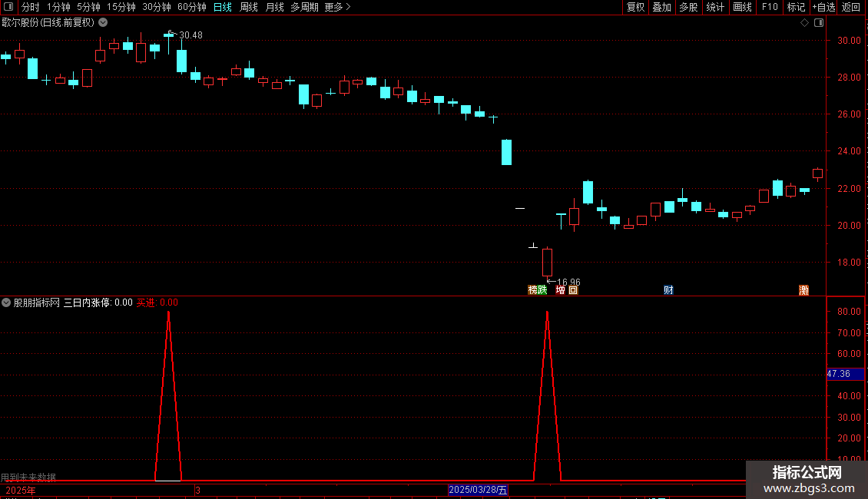Click 返回 to go back
Screen dimensions: 868x499
click(851, 7)
